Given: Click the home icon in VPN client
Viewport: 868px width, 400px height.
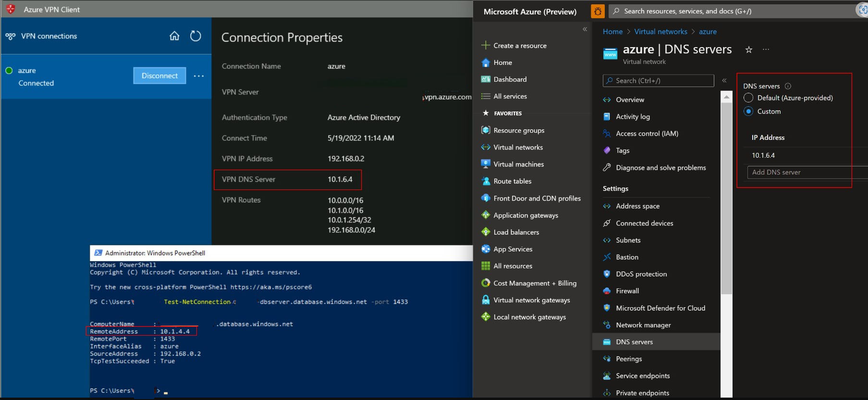Looking at the screenshot, I should pyautogui.click(x=174, y=36).
